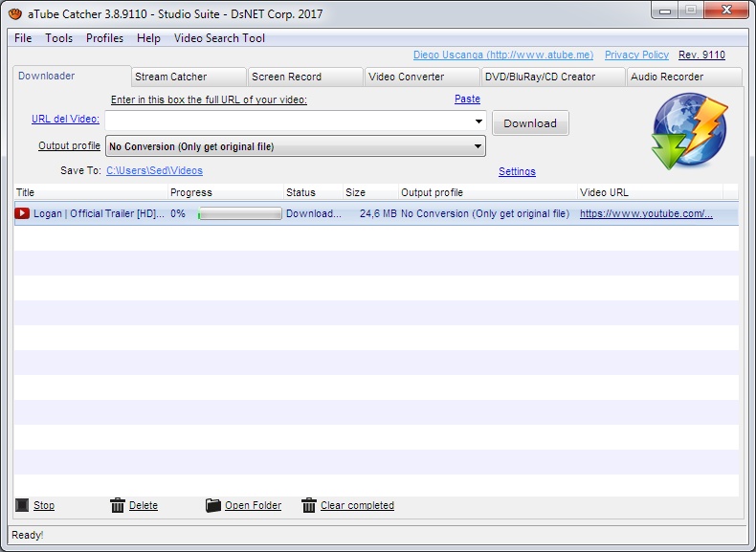Click the Paste link
This screenshot has height=552, width=756.
pos(467,99)
